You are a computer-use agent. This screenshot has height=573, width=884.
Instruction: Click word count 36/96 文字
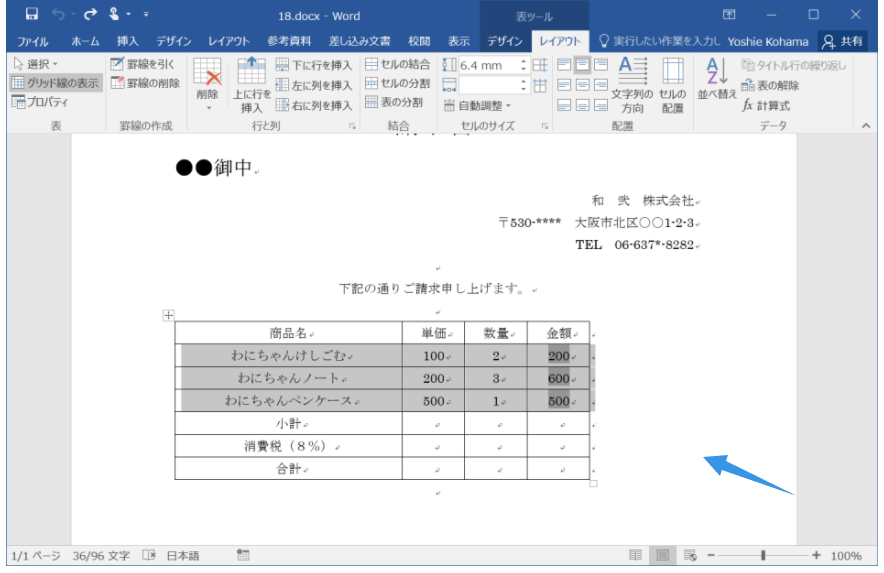coord(101,556)
